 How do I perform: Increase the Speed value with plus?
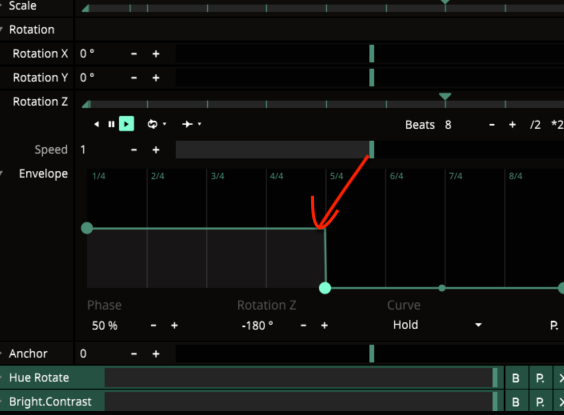coord(156,150)
